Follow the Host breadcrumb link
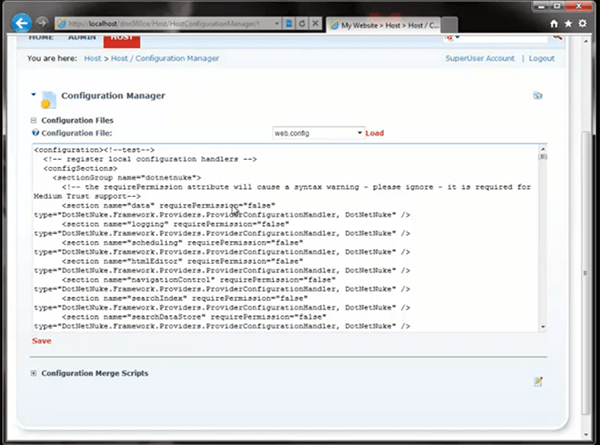 [93, 58]
